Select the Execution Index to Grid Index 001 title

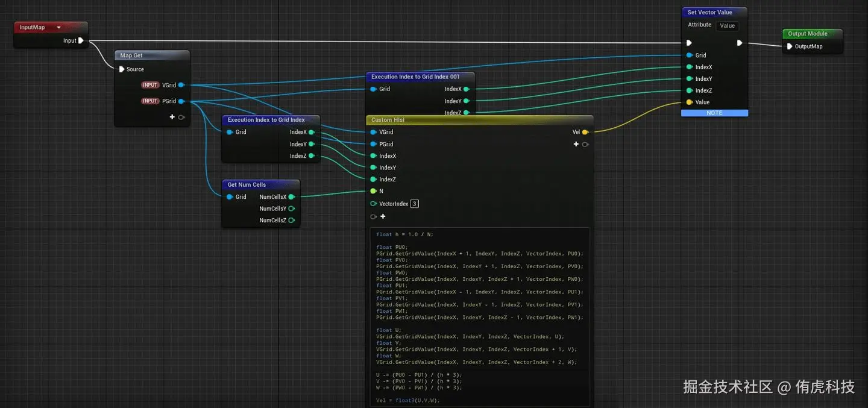(x=415, y=77)
